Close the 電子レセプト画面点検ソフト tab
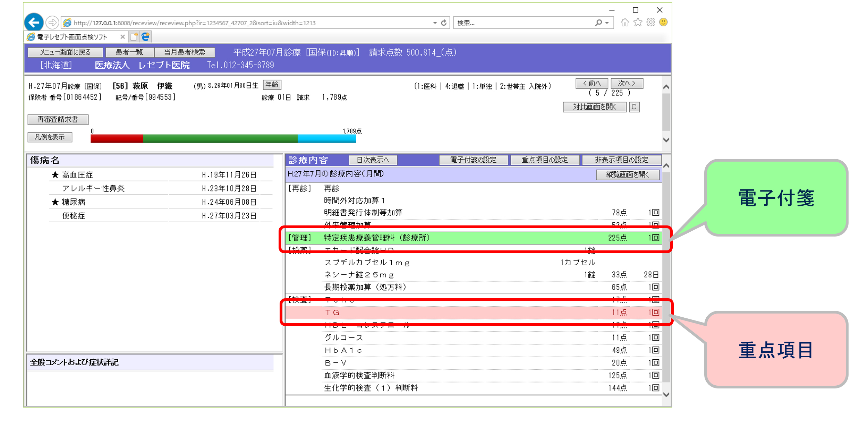868x437 pixels. tap(122, 37)
